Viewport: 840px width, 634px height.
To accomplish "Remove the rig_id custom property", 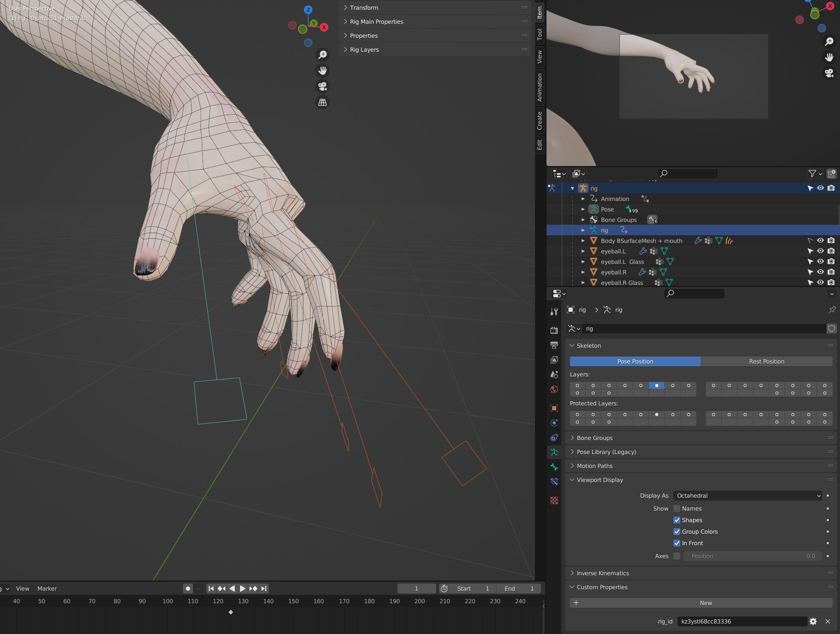I will 828,621.
